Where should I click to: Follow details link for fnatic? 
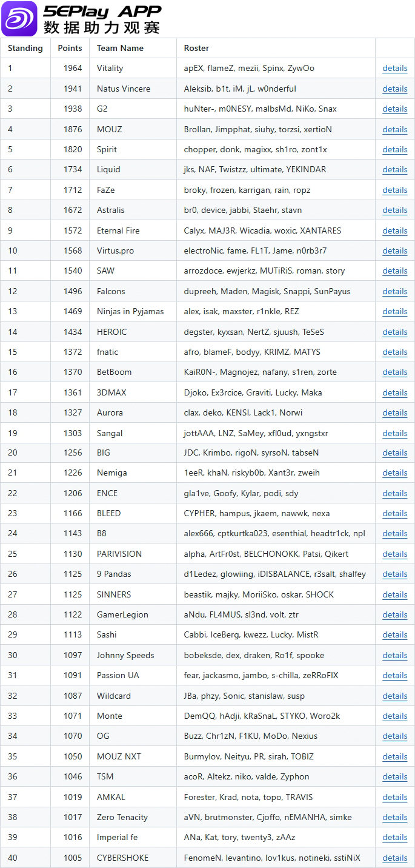[x=395, y=352]
